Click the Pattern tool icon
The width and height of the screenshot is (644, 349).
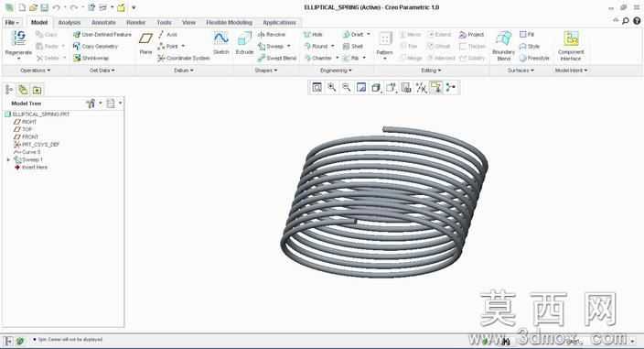384,39
